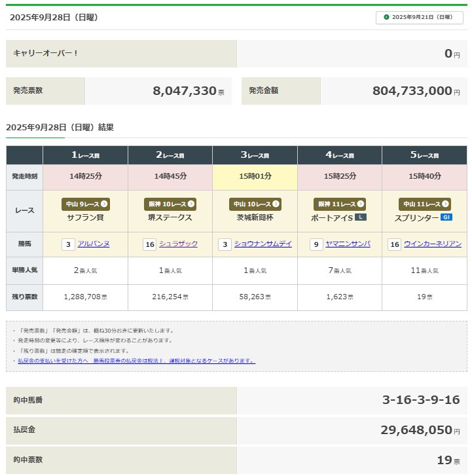
Task: Click horse number 16 box beside シュラザック
Action: tap(150, 244)
